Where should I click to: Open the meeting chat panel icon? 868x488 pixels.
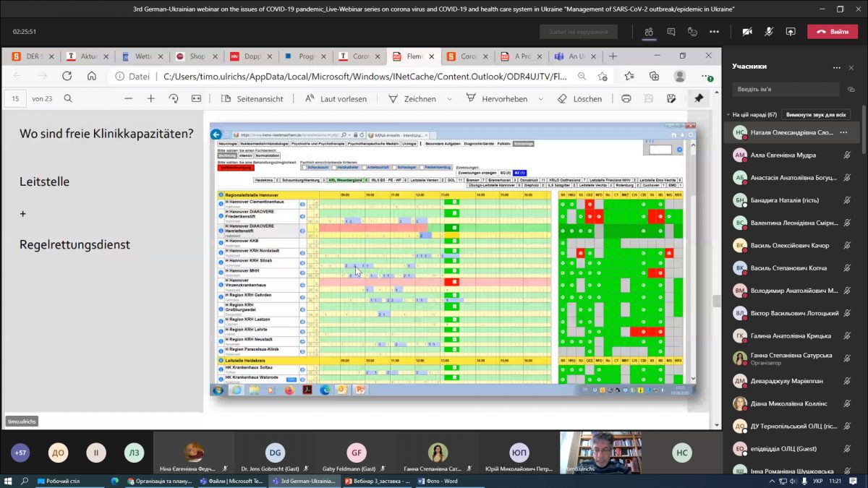[x=671, y=32]
